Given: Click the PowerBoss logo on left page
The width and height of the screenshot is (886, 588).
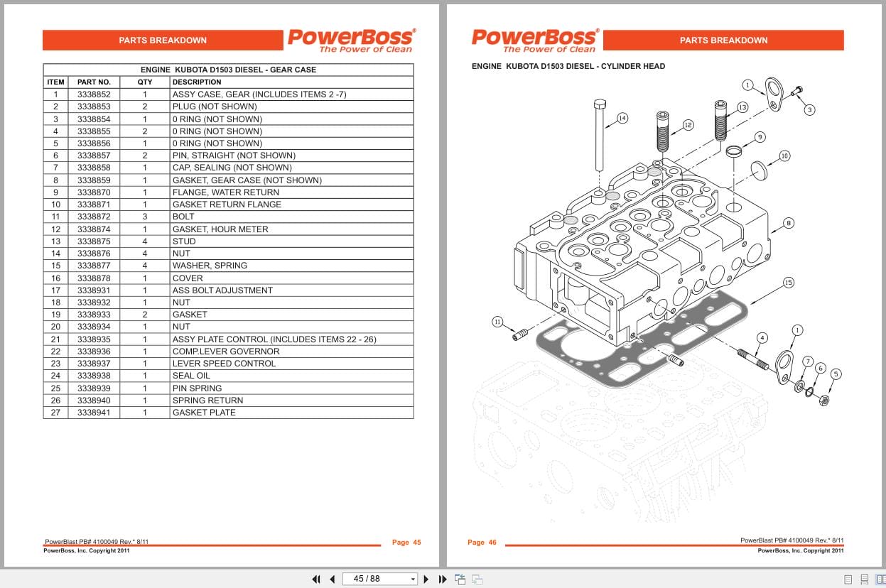Looking at the screenshot, I should pos(351,40).
